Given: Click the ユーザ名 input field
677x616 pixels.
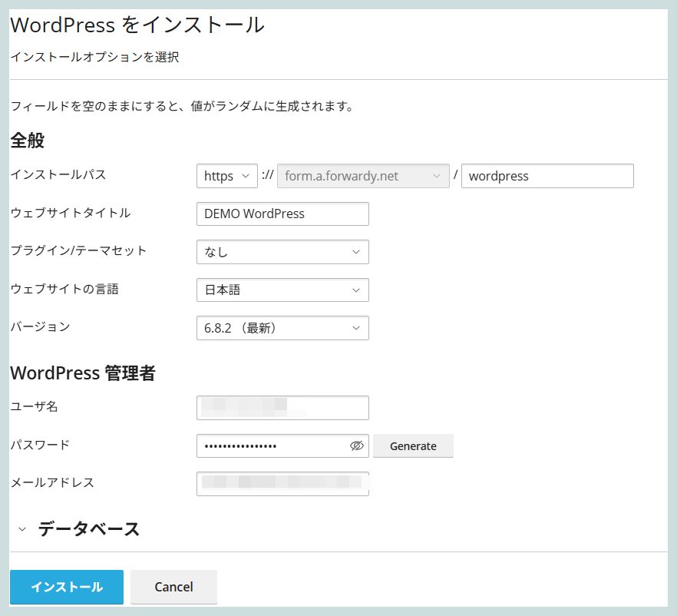Looking at the screenshot, I should [x=282, y=408].
